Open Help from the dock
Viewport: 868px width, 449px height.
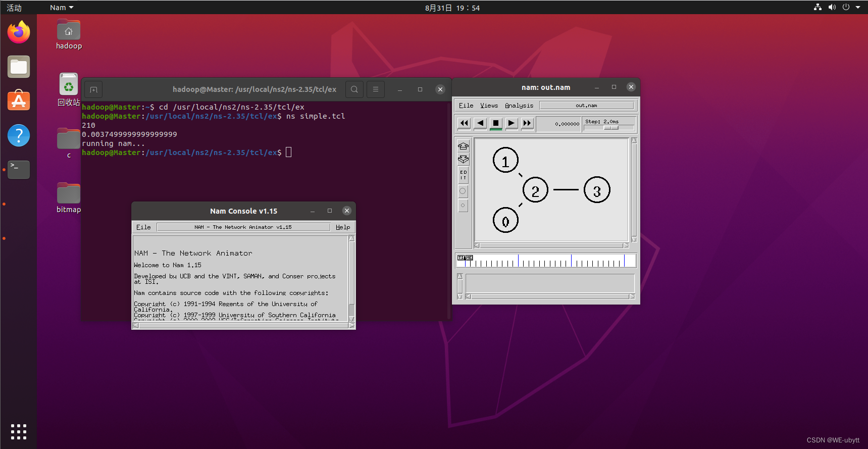tap(19, 135)
